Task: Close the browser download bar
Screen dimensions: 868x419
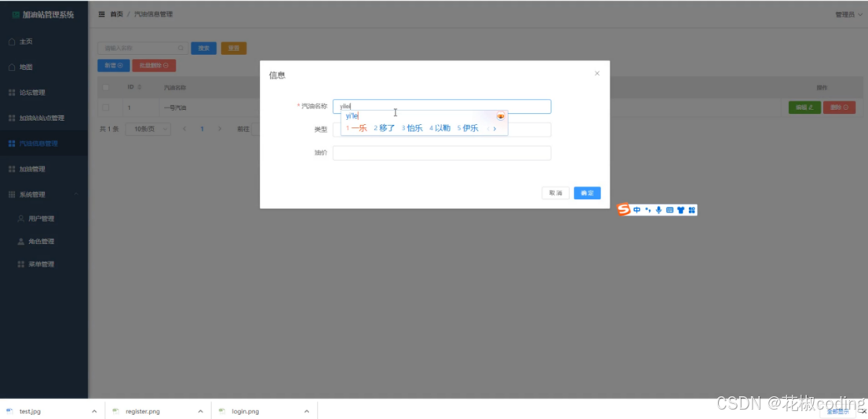Action: click(x=863, y=411)
